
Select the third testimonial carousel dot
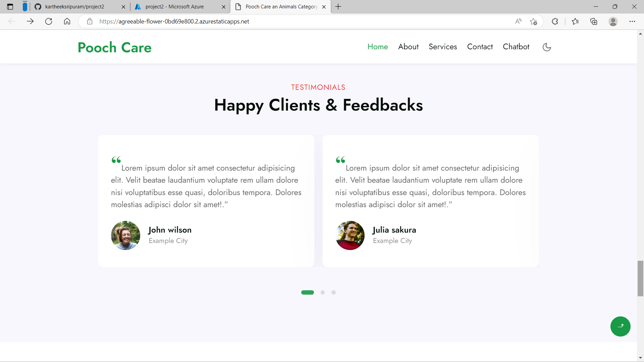tap(333, 292)
